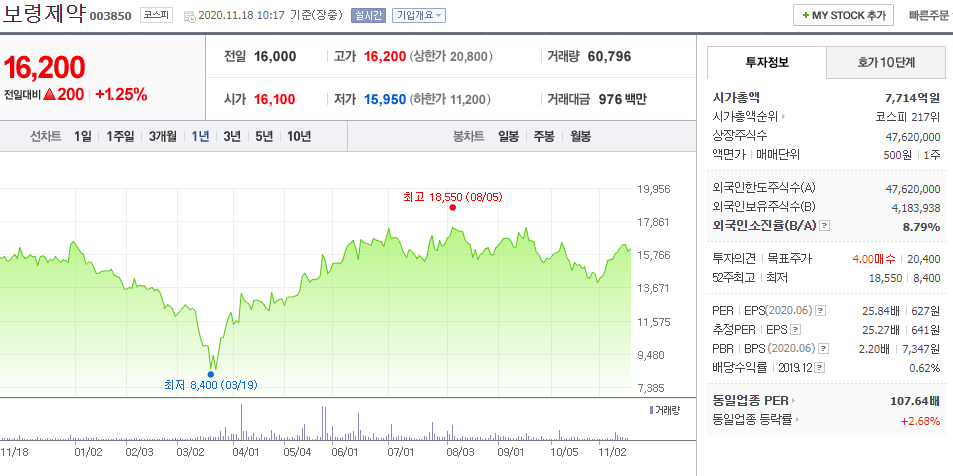Show the 주봉 candle chart
Image resolution: width=953 pixels, height=476 pixels.
click(x=544, y=136)
